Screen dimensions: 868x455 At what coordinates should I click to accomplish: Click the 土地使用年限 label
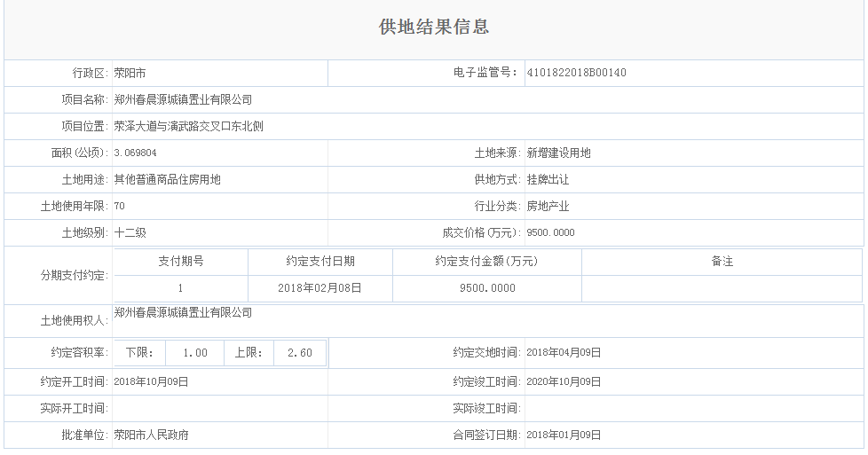click(x=74, y=206)
